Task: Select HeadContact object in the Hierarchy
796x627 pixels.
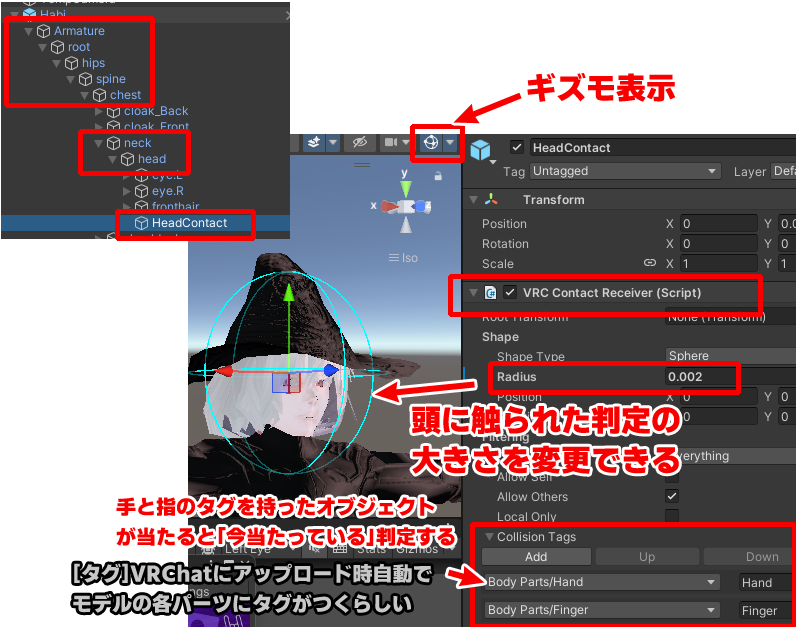Action: pos(189,223)
